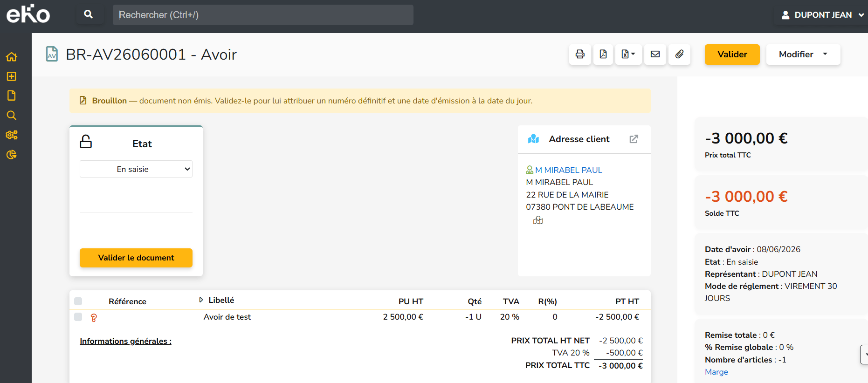Click the Référence column header
The height and width of the screenshot is (383, 868).
click(x=127, y=301)
